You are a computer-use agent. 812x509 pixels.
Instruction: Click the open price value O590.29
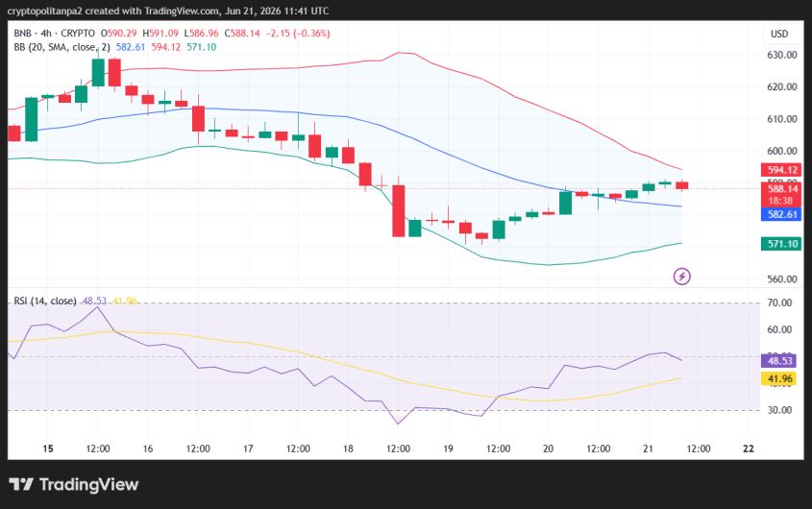[118, 34]
